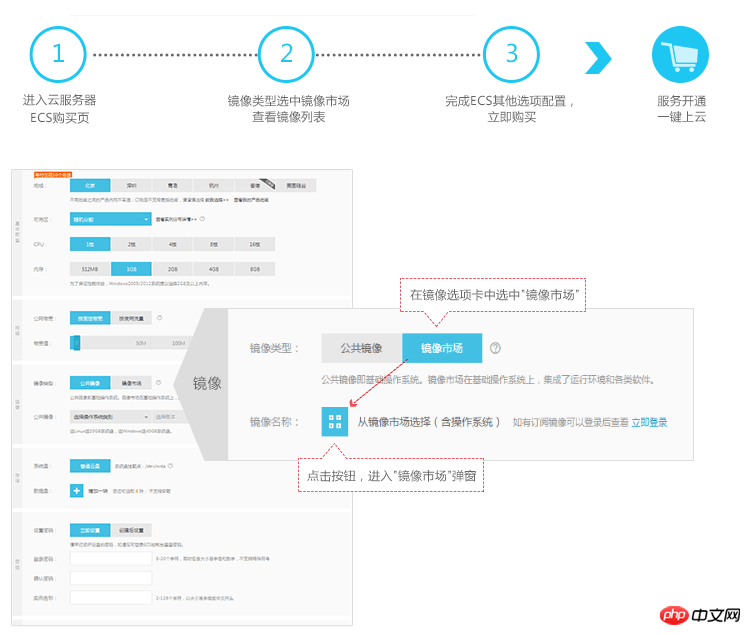
Task: Click the 50M mark on the bandwidth slider
Action: click(141, 343)
